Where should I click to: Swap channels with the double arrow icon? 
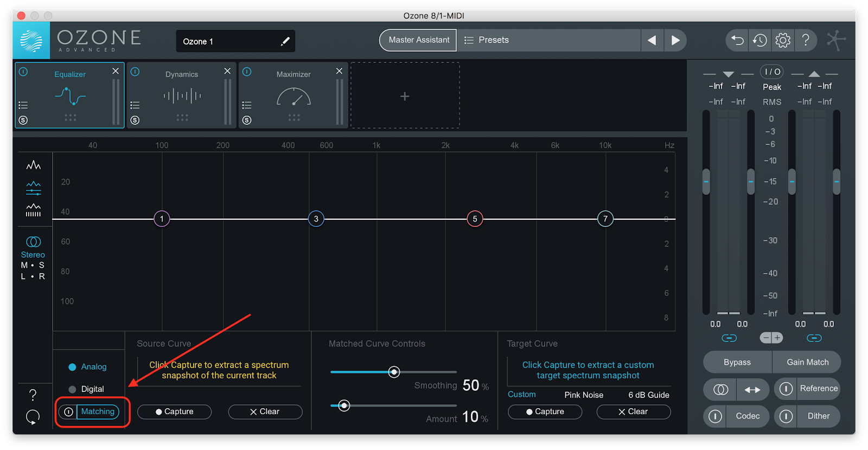tap(752, 389)
